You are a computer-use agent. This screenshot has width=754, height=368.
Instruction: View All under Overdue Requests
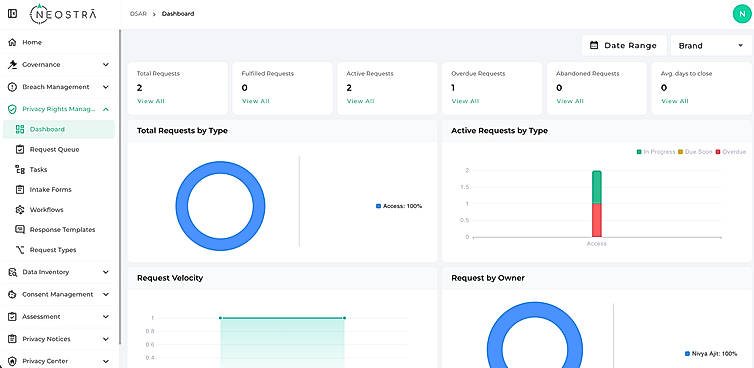[x=465, y=101]
